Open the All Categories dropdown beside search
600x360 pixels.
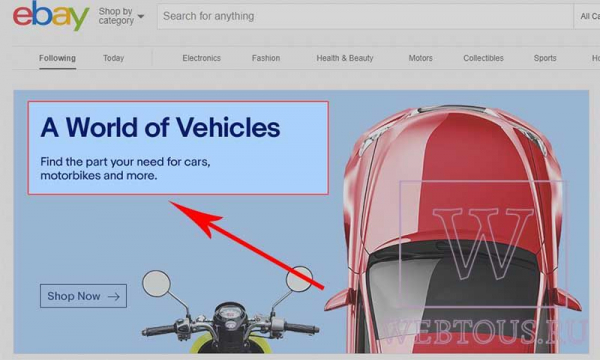tap(587, 16)
